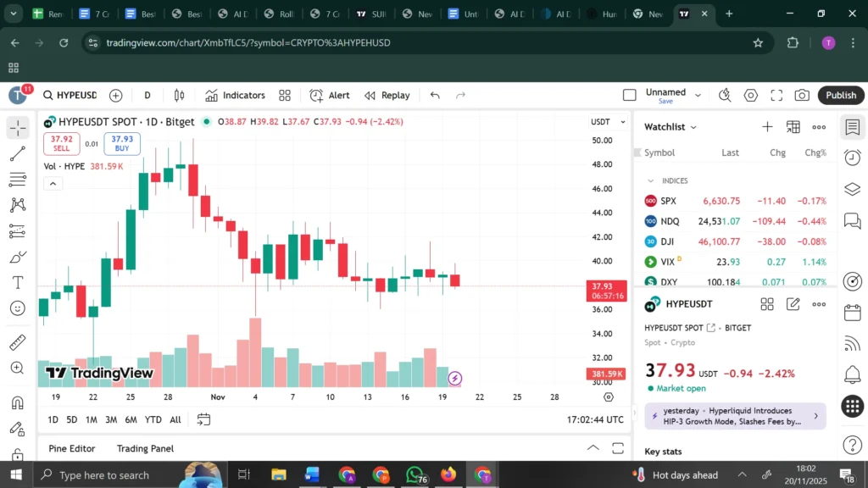The width and height of the screenshot is (868, 488).
Task: Select the 1M date range
Action: 92,419
